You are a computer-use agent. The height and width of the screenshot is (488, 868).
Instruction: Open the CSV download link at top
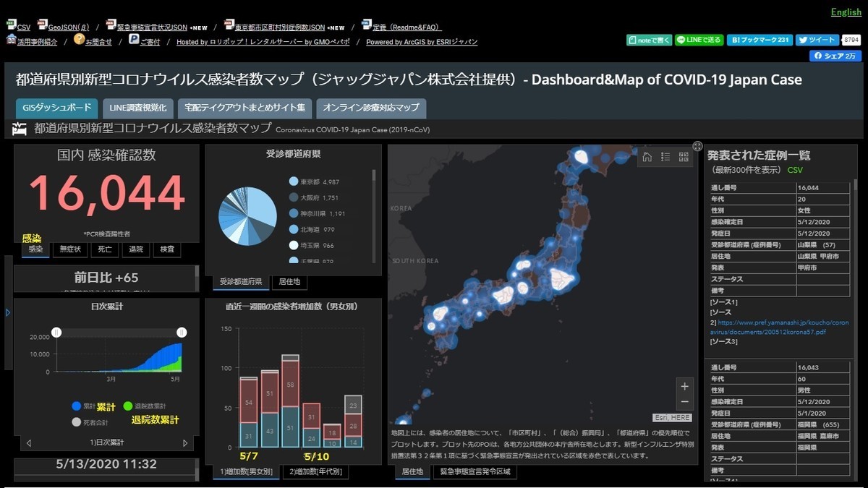pyautogui.click(x=24, y=27)
